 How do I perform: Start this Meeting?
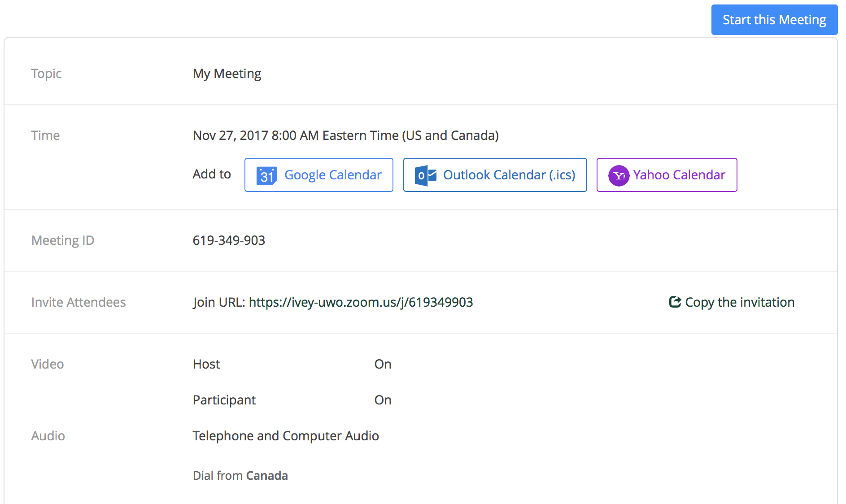774,19
